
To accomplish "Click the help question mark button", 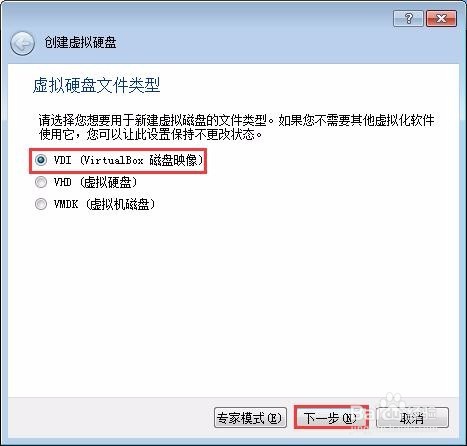I will [x=408, y=18].
